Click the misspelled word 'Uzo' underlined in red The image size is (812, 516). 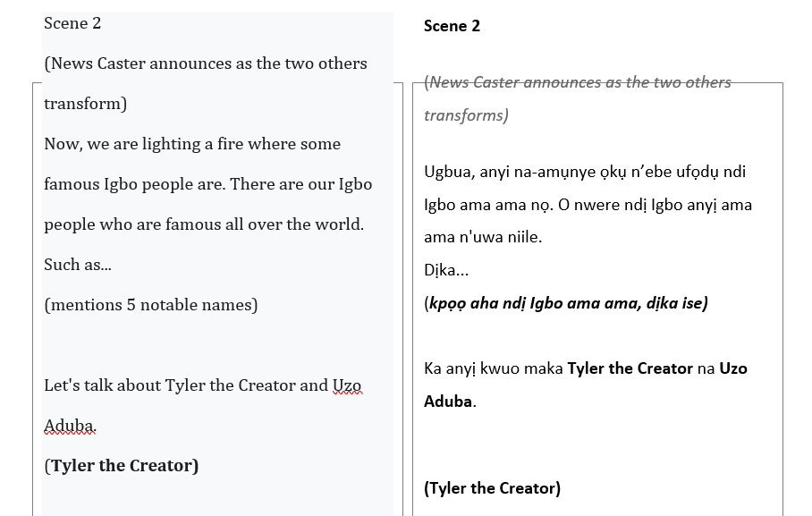(x=347, y=385)
